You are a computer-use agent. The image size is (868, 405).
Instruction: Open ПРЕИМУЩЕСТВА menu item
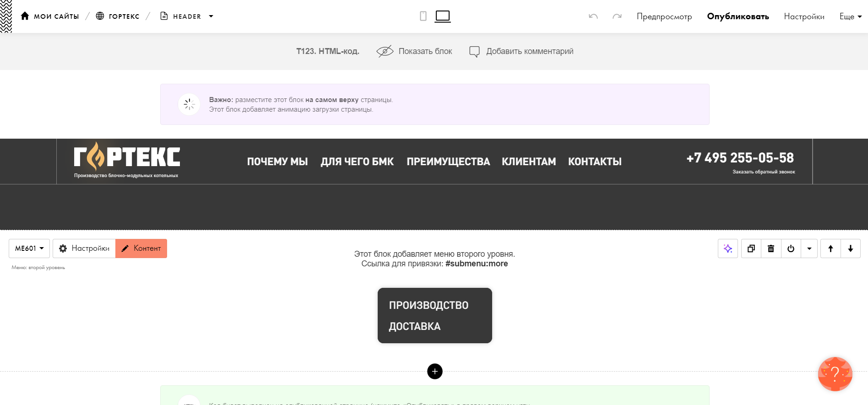coord(448,162)
